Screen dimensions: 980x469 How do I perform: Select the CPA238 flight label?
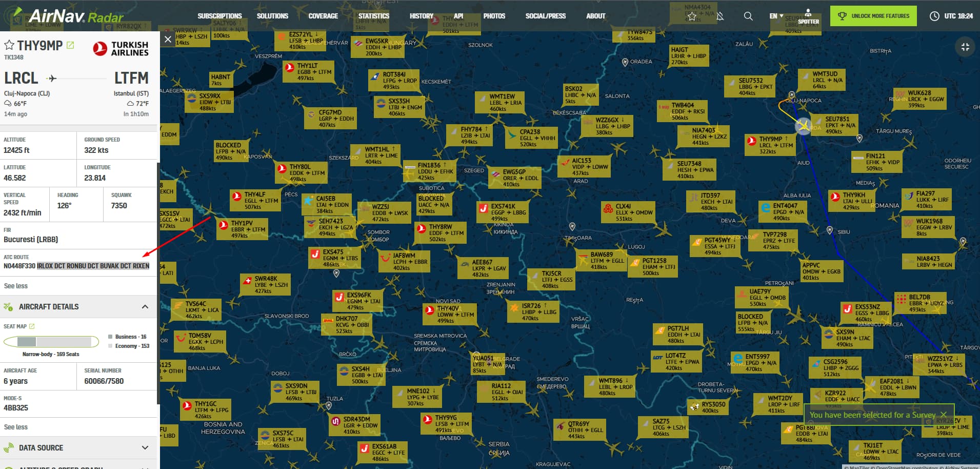point(531,138)
